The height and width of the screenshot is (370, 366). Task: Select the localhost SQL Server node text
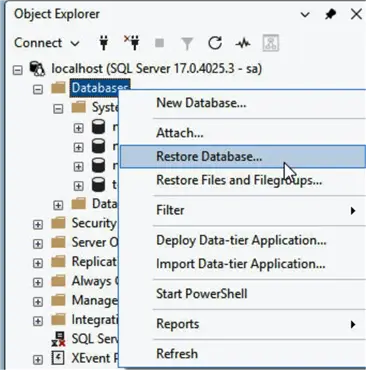pos(156,69)
